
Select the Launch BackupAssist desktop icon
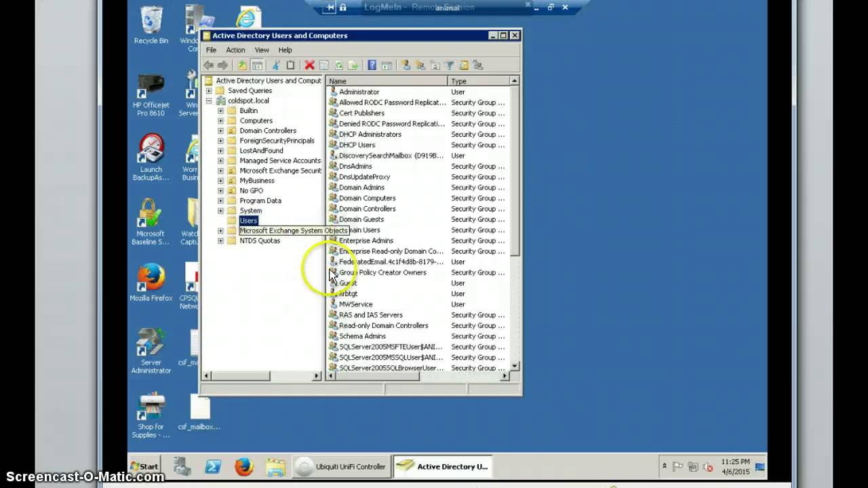(x=151, y=157)
